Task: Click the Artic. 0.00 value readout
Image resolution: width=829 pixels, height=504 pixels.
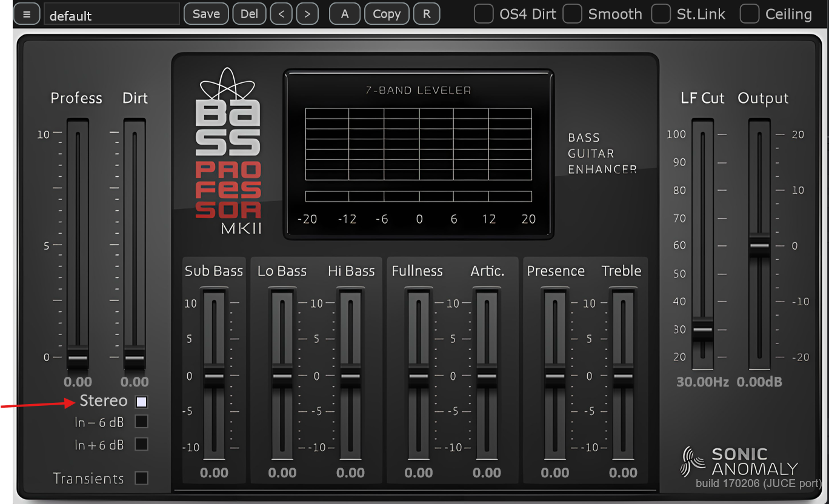Action: point(487,473)
